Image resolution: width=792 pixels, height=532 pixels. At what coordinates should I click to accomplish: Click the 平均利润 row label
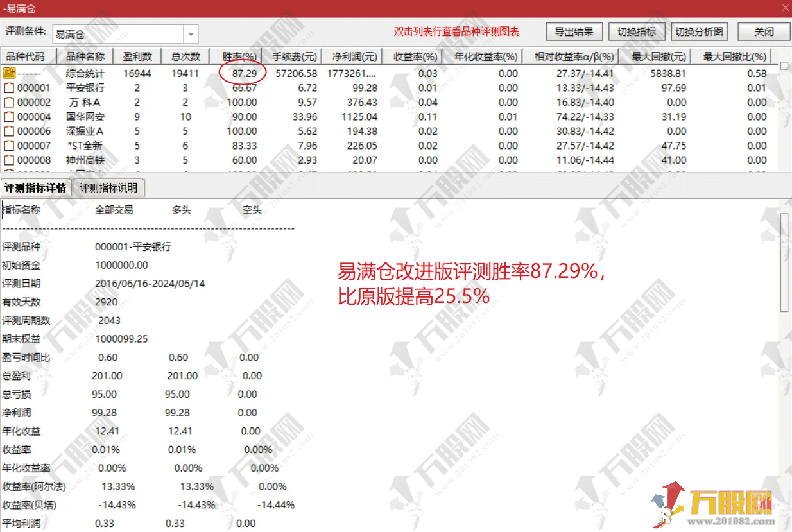click(21, 524)
